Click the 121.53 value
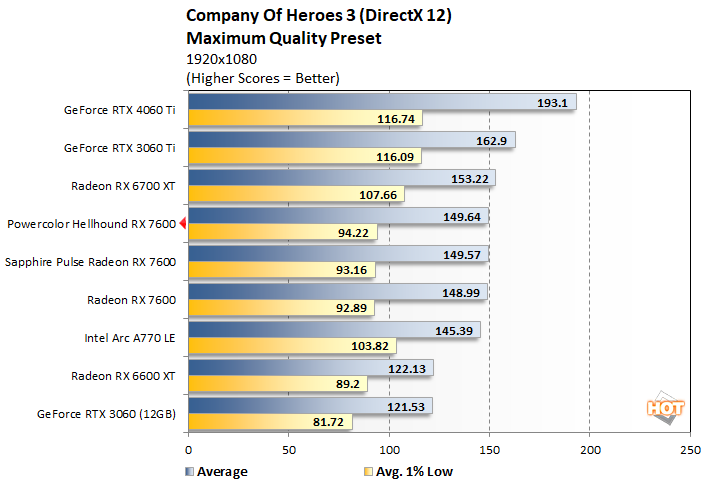This screenshot has height=480, width=708. tap(406, 406)
